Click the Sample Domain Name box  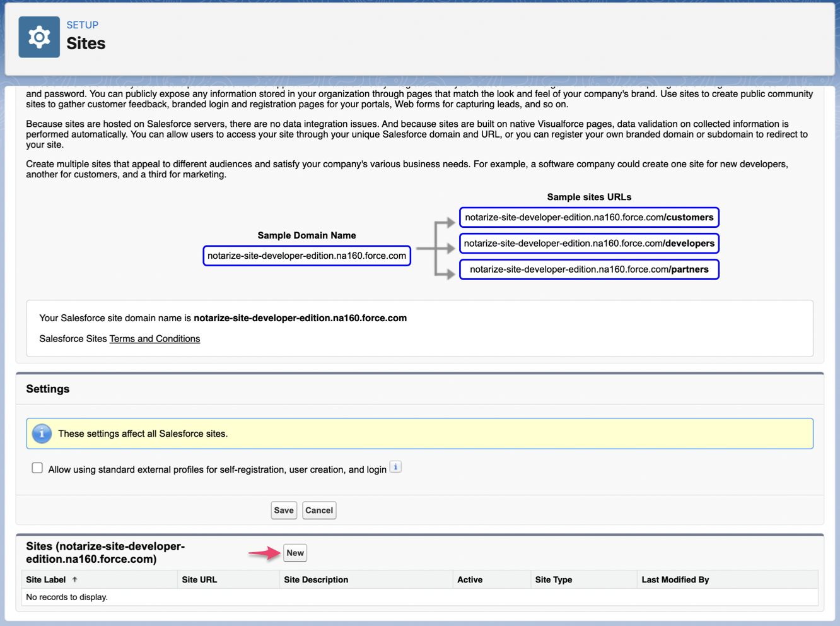point(306,256)
